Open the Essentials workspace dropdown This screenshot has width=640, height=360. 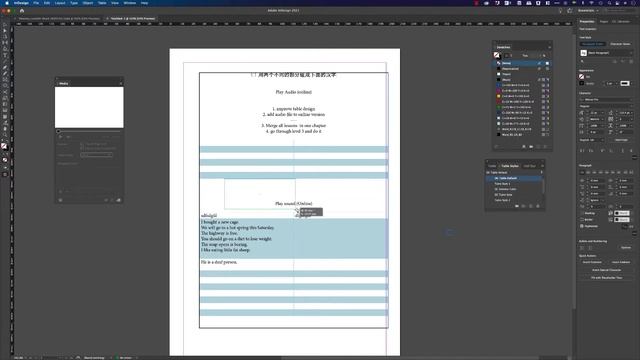click(x=588, y=11)
